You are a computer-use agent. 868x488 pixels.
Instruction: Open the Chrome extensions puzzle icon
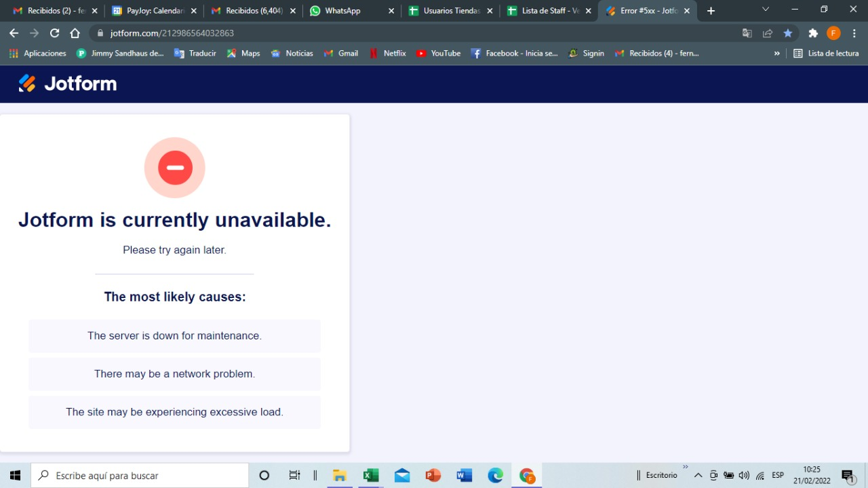point(813,32)
